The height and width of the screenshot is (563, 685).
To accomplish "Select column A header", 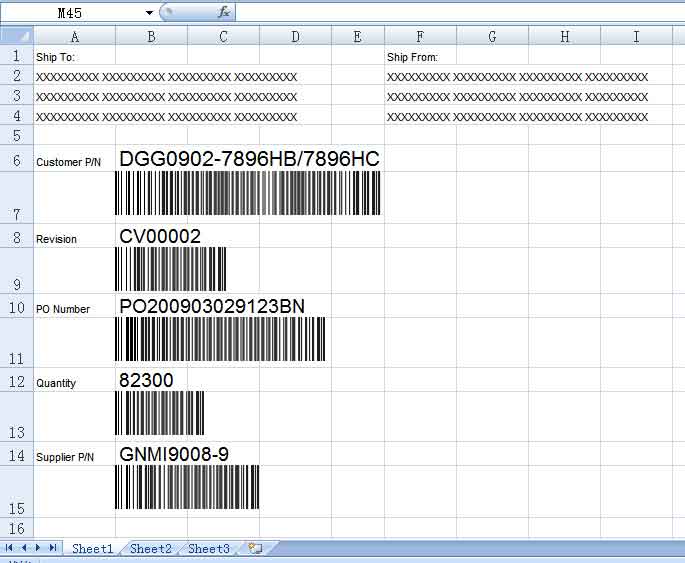I will [75, 36].
